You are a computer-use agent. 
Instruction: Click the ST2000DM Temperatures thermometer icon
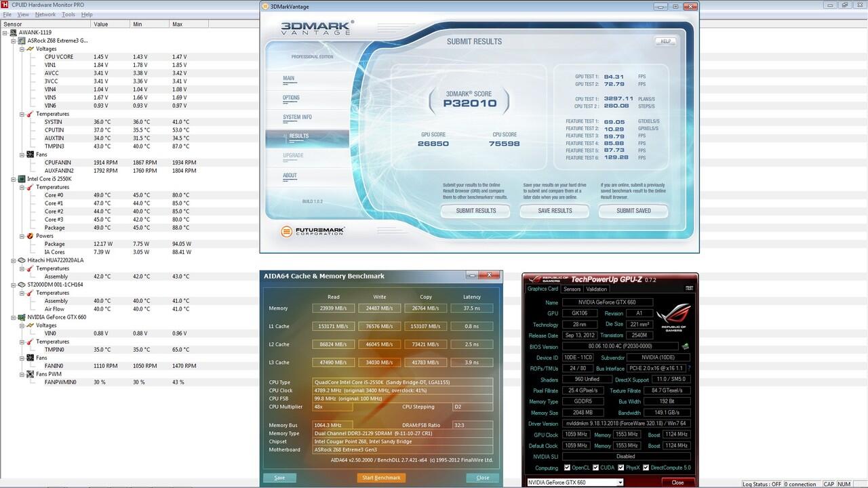(30, 293)
